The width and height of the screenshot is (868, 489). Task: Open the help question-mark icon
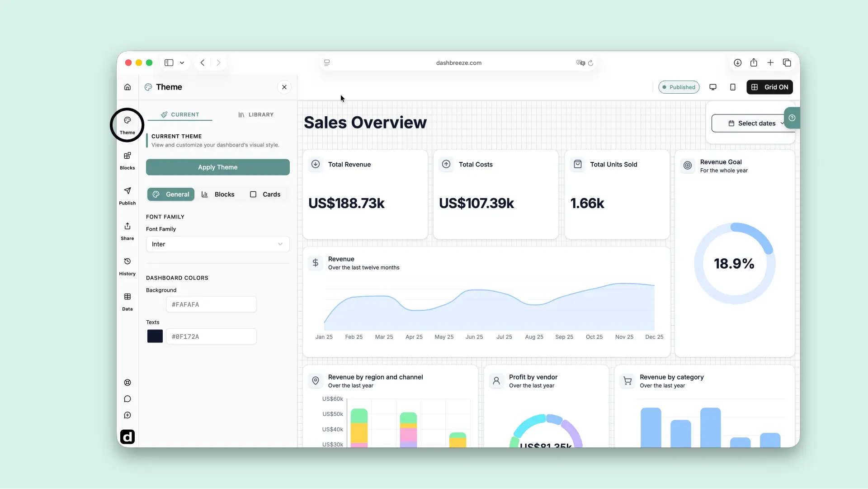click(x=792, y=118)
